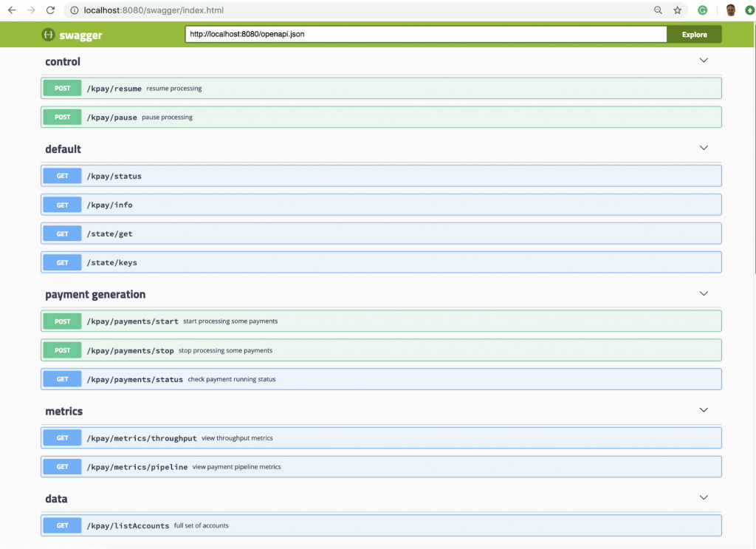The height and width of the screenshot is (549, 756).
Task: Open the GET /state/get endpoint
Action: pos(381,233)
